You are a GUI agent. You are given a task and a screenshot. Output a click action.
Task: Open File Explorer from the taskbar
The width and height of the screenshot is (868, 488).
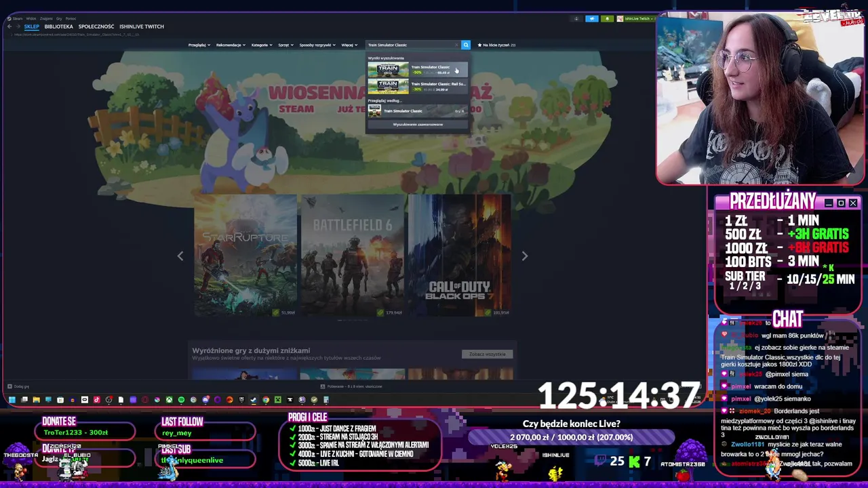tap(37, 400)
